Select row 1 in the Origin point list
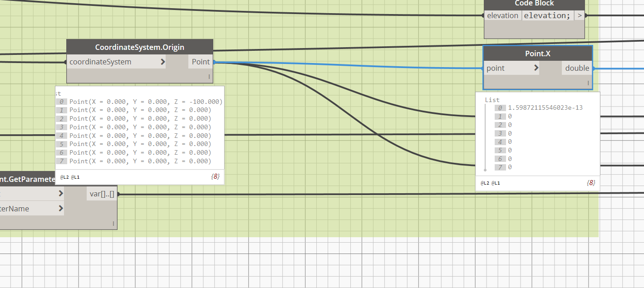 click(x=134, y=110)
